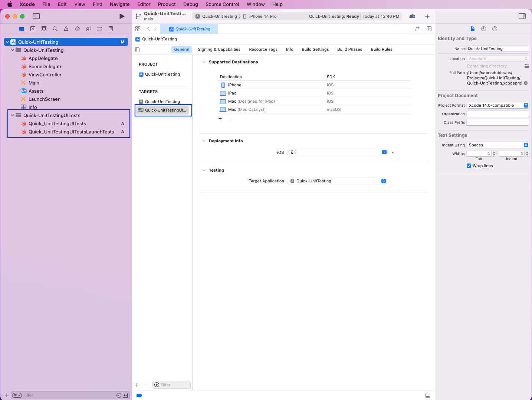Open the Library with the plus button
Image resolution: width=532 pixels, height=400 pixels.
click(427, 16)
